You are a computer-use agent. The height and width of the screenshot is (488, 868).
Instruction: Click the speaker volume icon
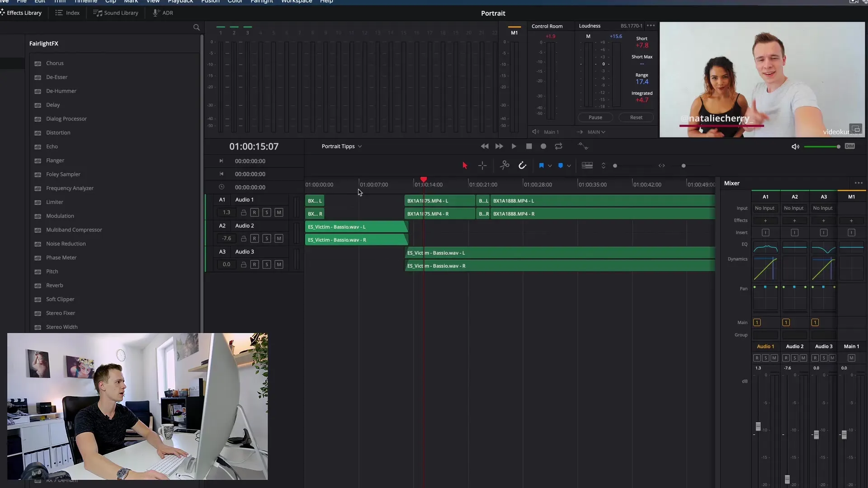tap(796, 146)
